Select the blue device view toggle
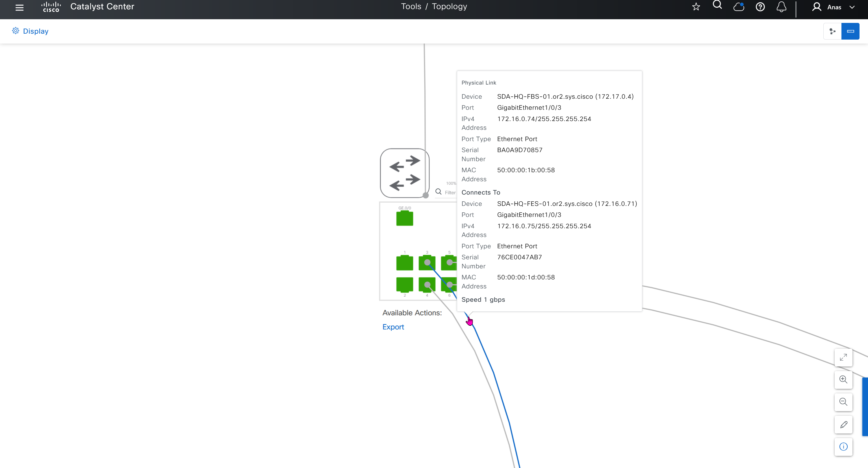This screenshot has height=468, width=868. coord(850,31)
